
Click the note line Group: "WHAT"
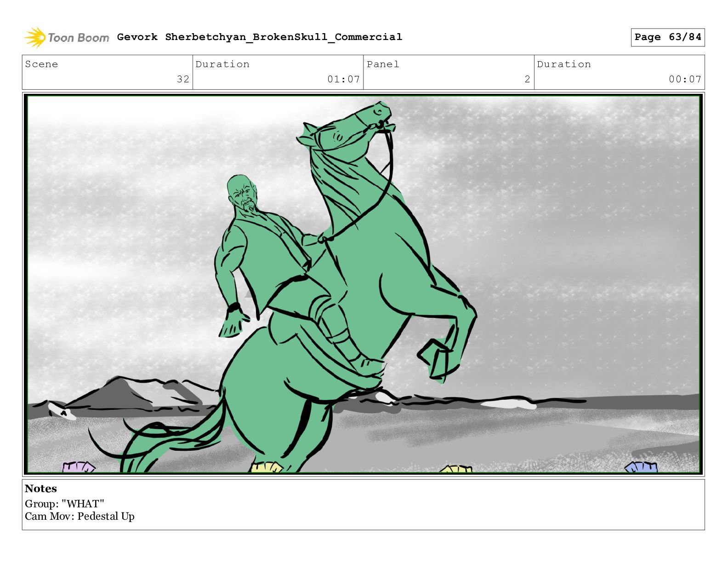pos(65,504)
